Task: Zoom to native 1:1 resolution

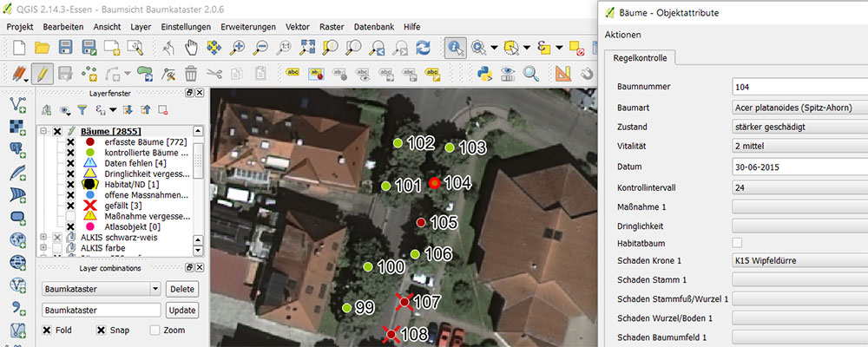Action: pos(284,48)
